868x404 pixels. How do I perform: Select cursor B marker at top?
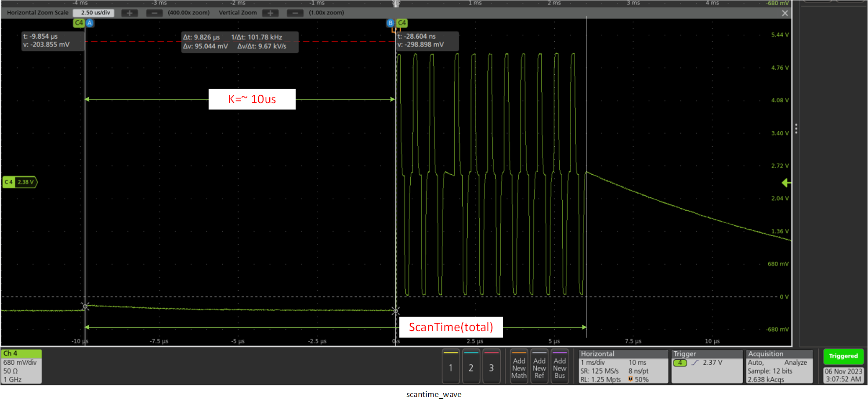click(390, 23)
